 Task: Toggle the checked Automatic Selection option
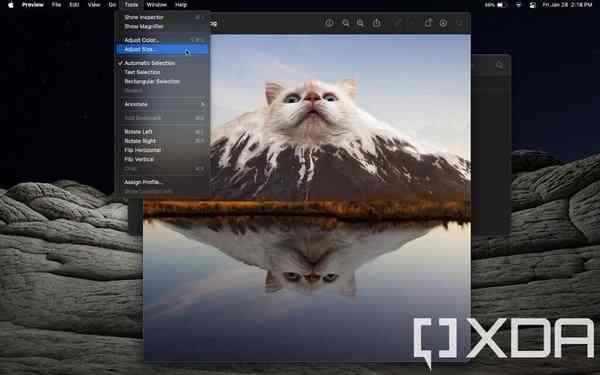pyautogui.click(x=162, y=63)
